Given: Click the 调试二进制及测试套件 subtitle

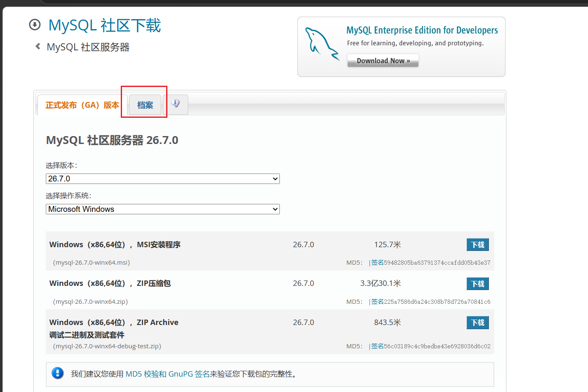Looking at the screenshot, I should (87, 335).
